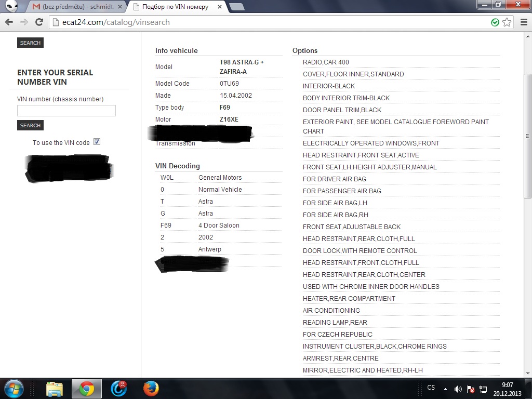Open a new browser tab

click(236, 7)
